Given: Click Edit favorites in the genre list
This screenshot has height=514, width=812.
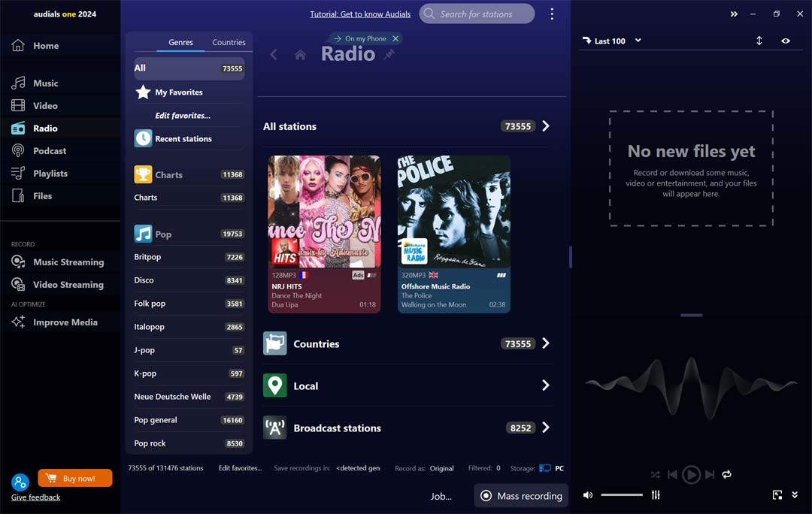Looking at the screenshot, I should click(183, 116).
